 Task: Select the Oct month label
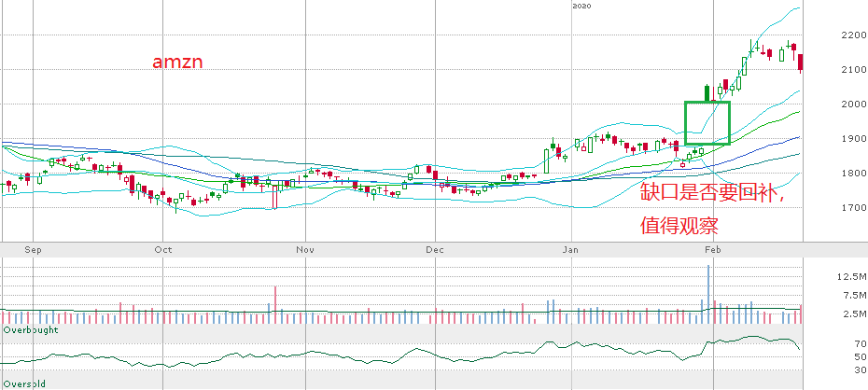coord(164,250)
